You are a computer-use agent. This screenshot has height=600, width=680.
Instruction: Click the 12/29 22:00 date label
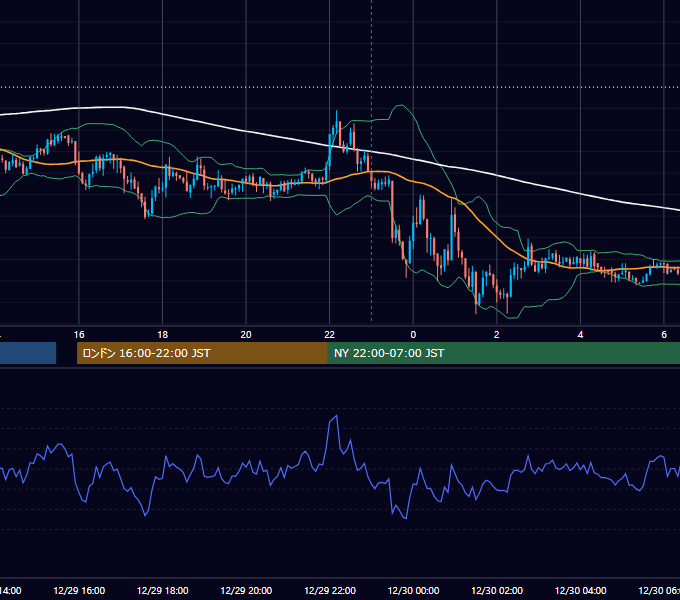click(x=330, y=590)
